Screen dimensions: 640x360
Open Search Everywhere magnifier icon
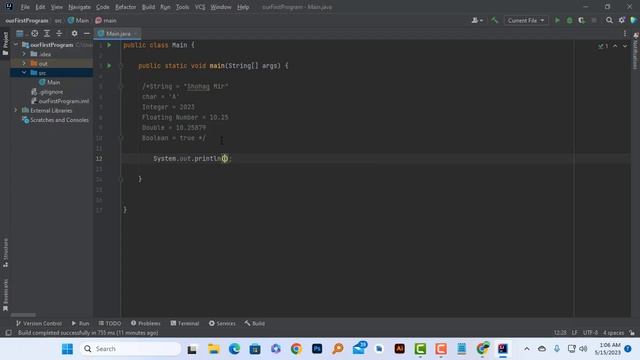click(609, 20)
